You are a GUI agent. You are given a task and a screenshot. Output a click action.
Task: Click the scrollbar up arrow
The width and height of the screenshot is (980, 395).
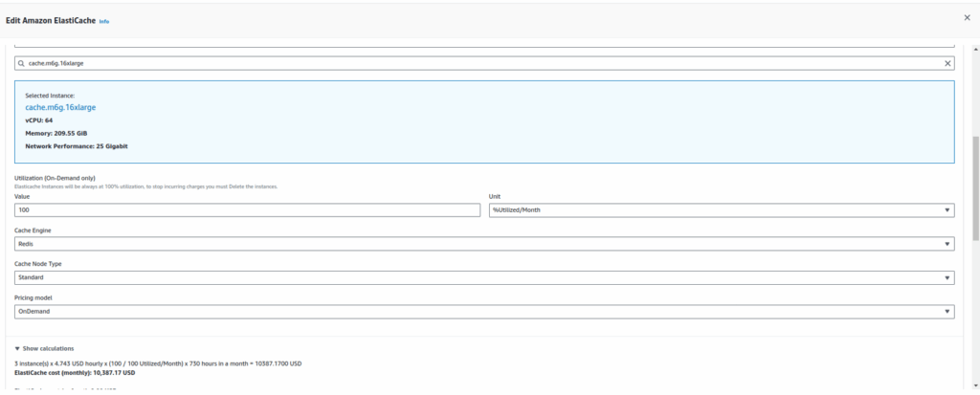975,50
